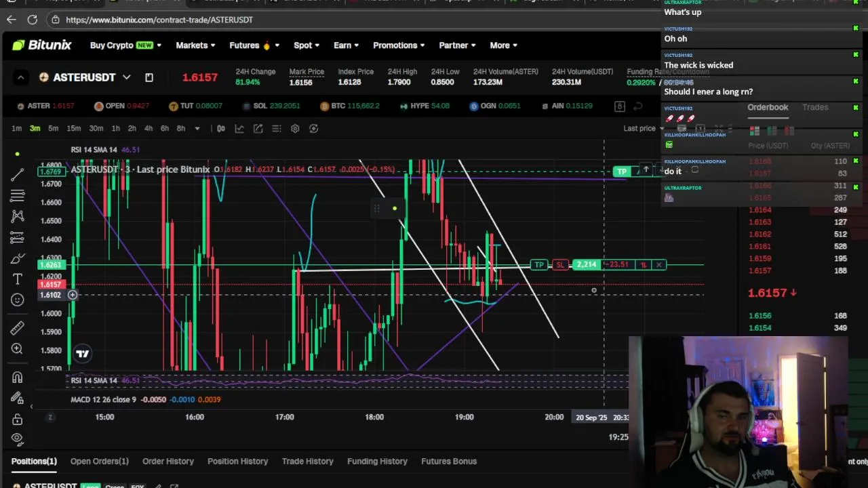
Task: Collapse panel with the up-chevron button
Action: click(20, 77)
